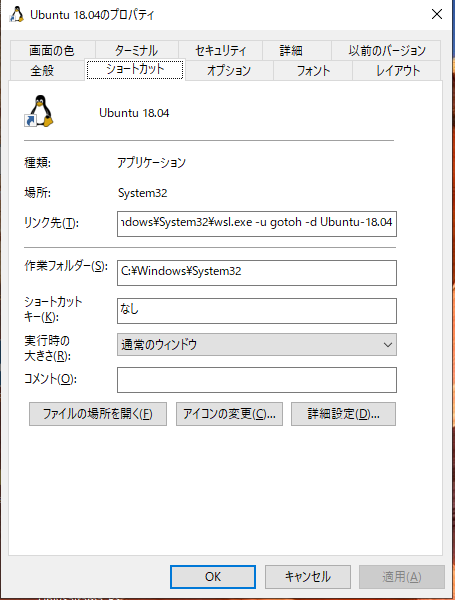Click the アプリケーション type value text
Viewport: 455px width, 600px height.
(x=152, y=163)
